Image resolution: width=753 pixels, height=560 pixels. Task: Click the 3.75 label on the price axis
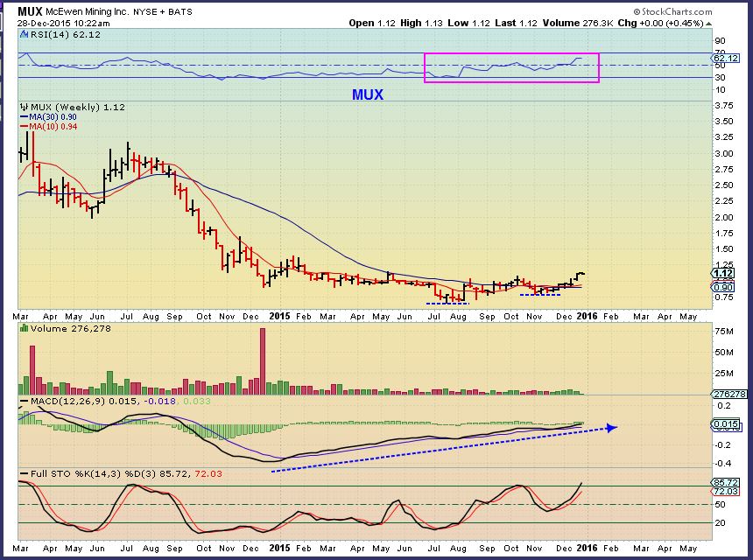pos(724,106)
